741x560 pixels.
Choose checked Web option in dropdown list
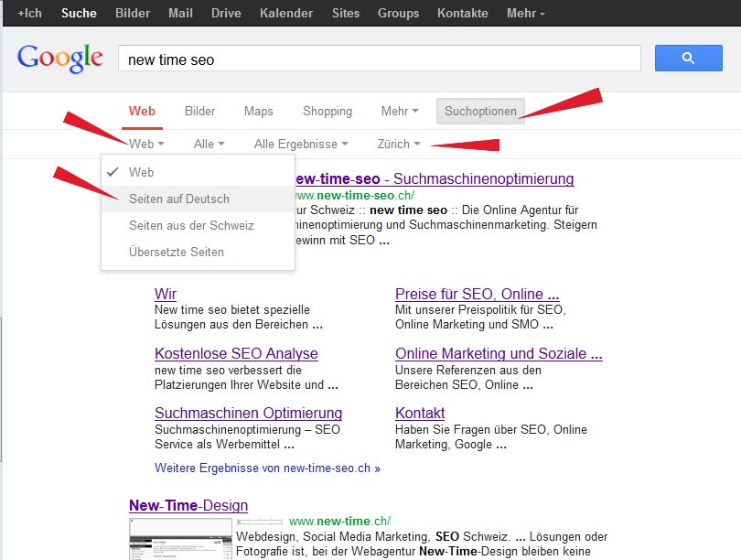(x=198, y=173)
